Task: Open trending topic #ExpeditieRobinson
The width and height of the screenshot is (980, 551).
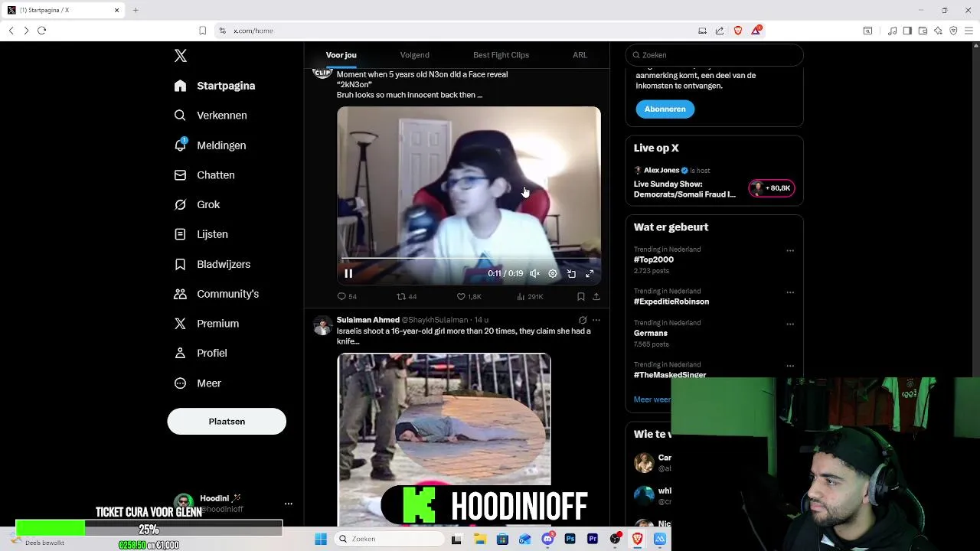Action: click(671, 302)
